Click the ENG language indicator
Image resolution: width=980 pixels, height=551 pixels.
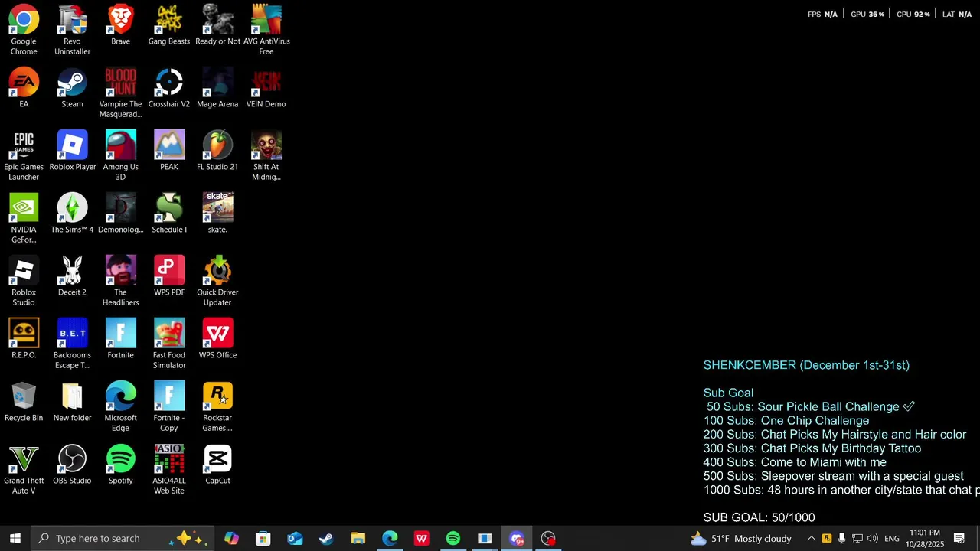(x=892, y=539)
